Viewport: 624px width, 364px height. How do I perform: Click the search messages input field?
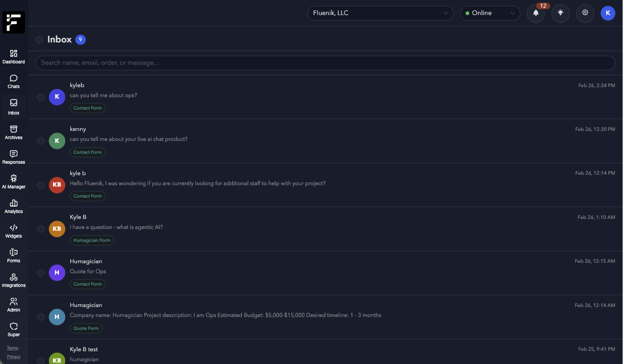tap(325, 62)
